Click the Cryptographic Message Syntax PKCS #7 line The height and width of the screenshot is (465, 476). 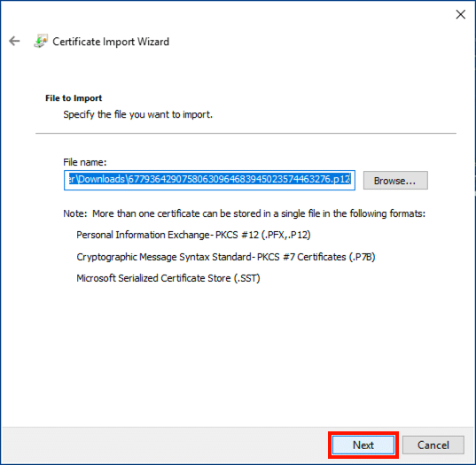[226, 257]
